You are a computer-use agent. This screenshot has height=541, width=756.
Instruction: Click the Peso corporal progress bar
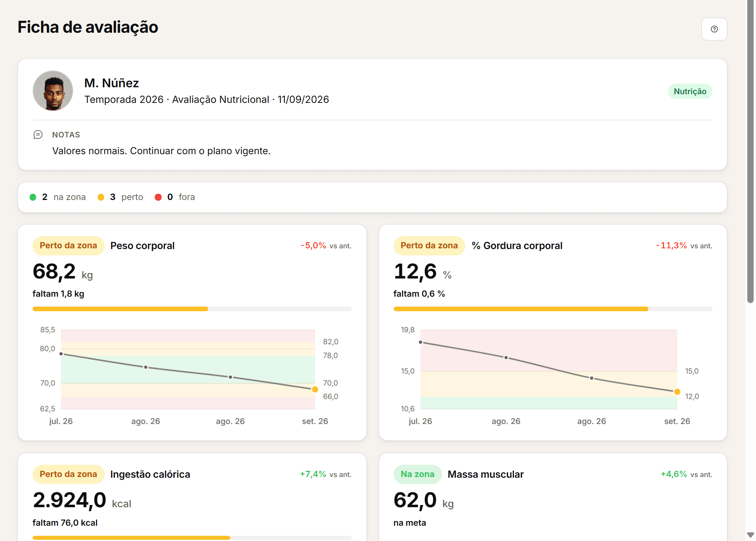[192, 309]
